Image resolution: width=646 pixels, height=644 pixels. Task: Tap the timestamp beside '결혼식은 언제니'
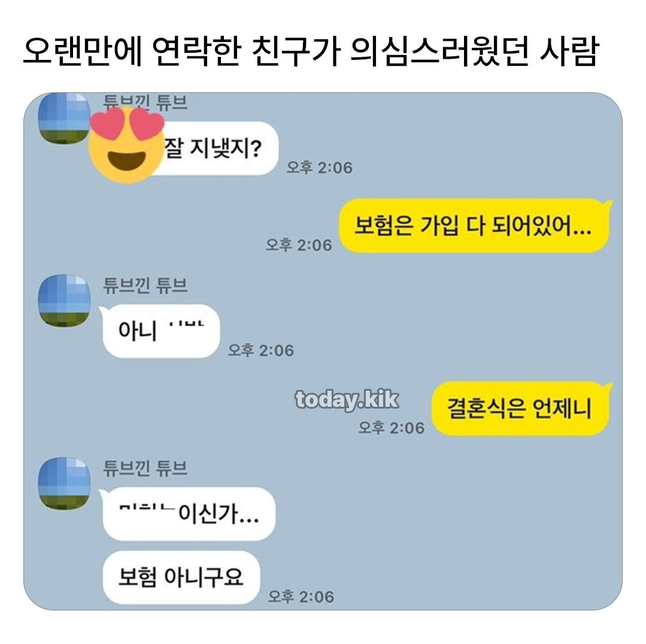coord(392,428)
